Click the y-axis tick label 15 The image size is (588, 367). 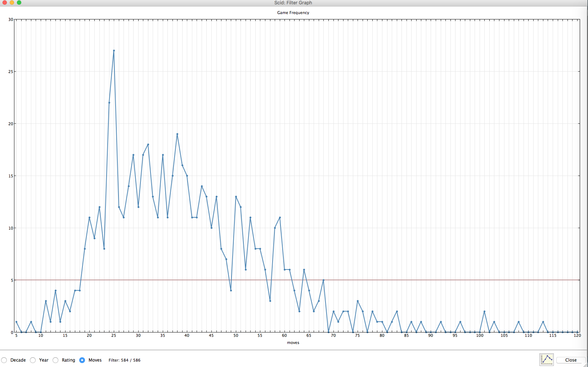(x=11, y=176)
